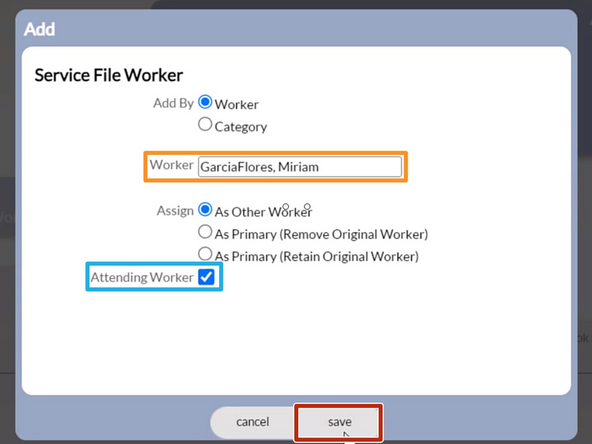
Task: Select the Worker radio button under Add By
Action: coord(205,102)
